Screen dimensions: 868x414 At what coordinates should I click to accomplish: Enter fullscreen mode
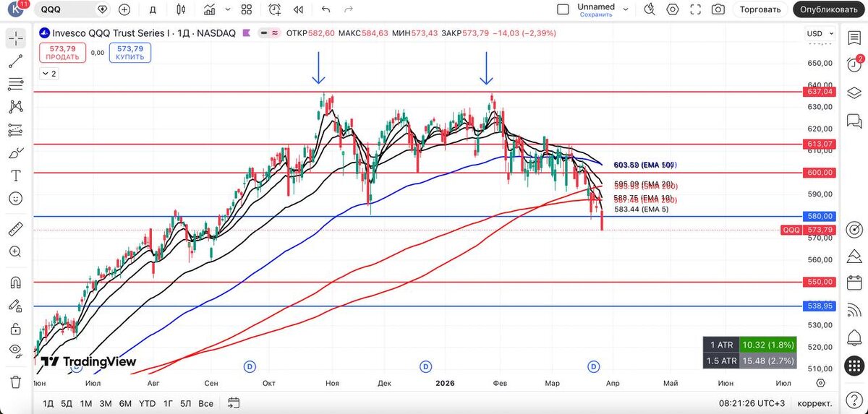coord(695,9)
